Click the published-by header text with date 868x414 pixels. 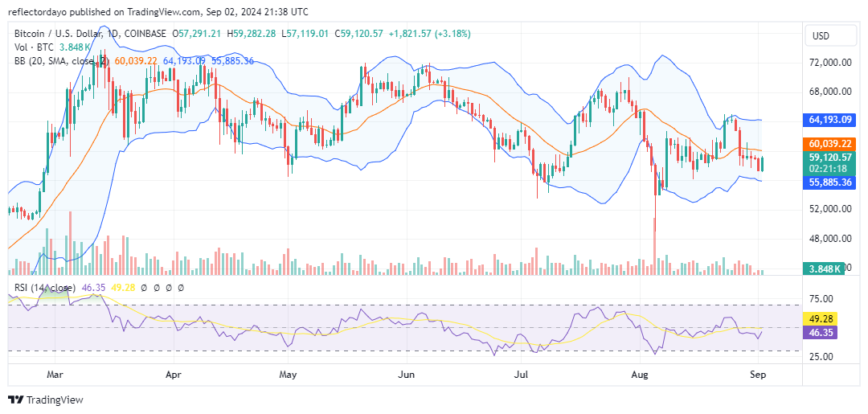(158, 11)
